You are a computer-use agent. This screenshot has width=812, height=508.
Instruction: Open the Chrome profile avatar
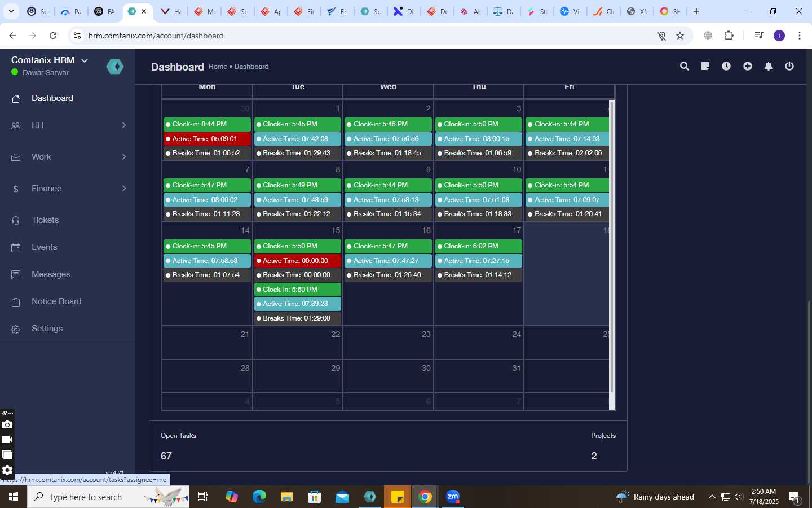tap(779, 36)
